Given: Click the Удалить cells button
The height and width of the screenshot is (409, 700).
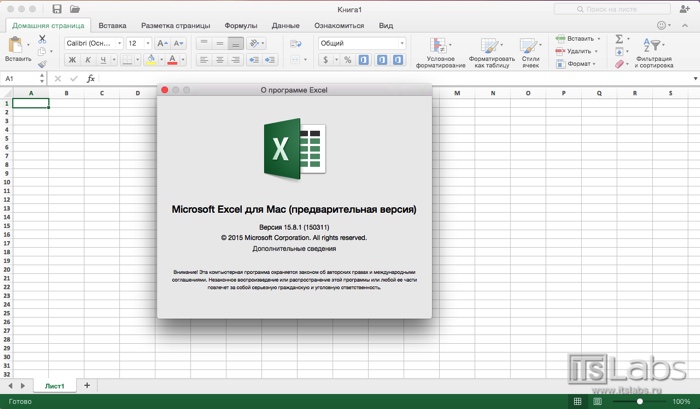Looking at the screenshot, I should point(577,51).
